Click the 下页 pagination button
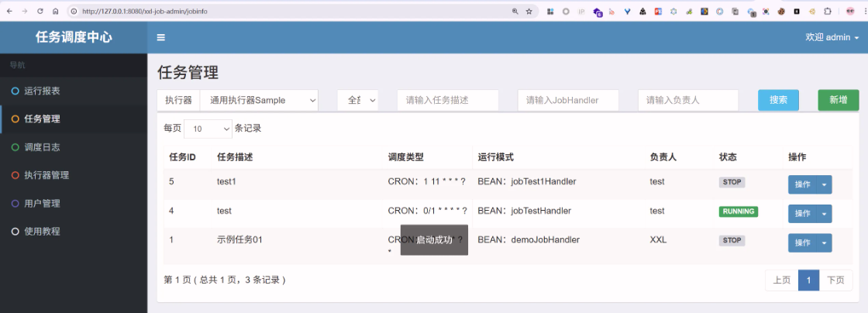 (x=835, y=280)
